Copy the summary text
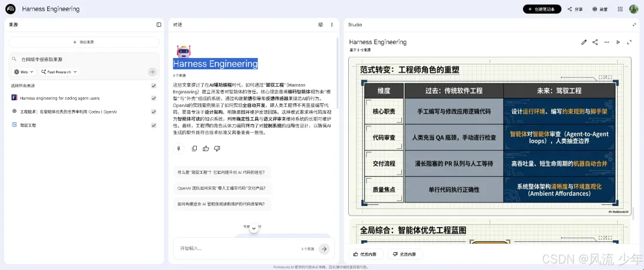Image resolution: width=644 pixels, height=270 pixels. coord(194,149)
